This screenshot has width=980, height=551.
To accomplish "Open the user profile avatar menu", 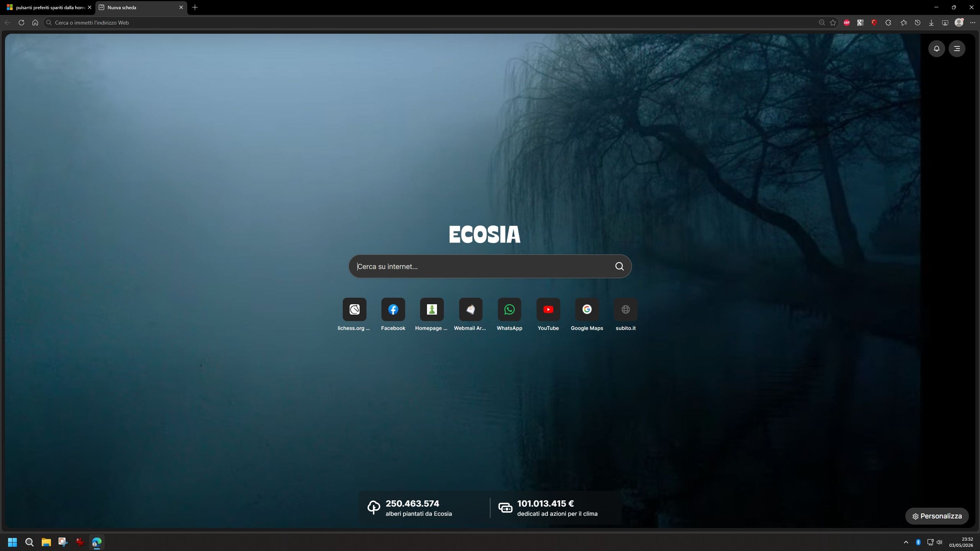I will point(959,23).
